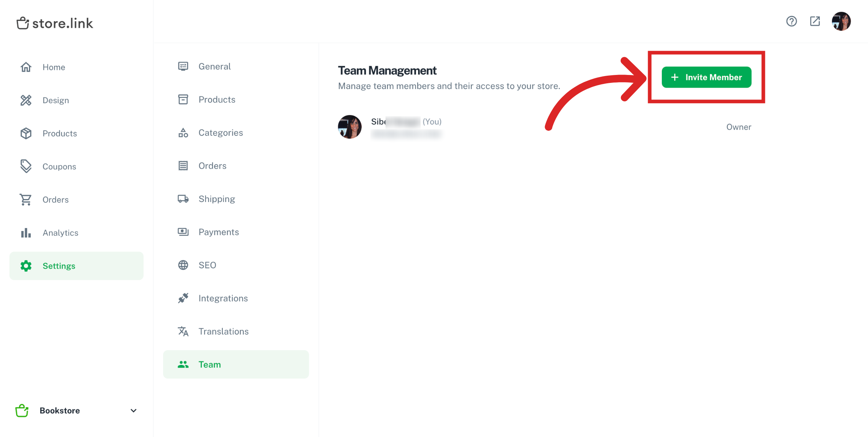
Task: Select the Design sidebar icon
Action: (26, 100)
